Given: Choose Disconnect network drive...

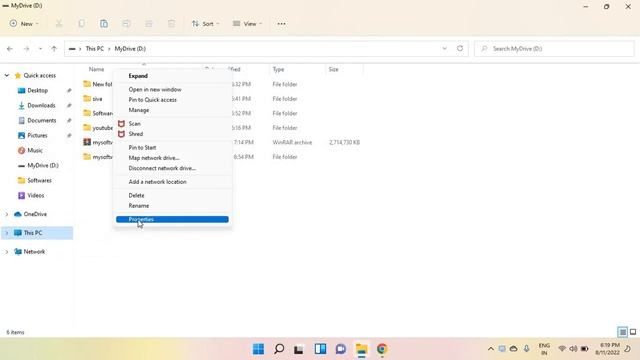Looking at the screenshot, I should point(172,168).
